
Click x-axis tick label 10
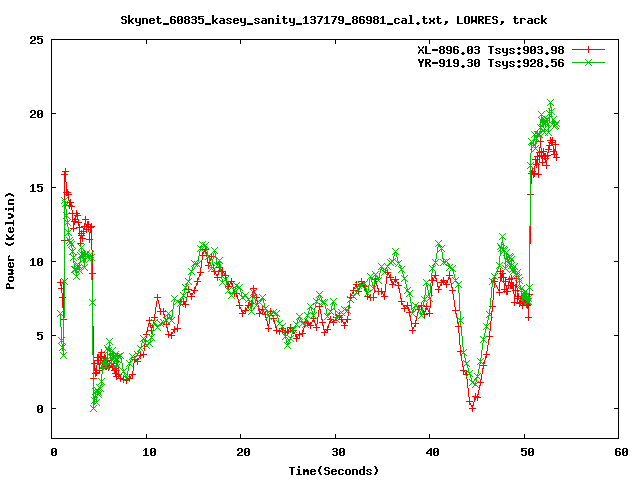(x=149, y=452)
